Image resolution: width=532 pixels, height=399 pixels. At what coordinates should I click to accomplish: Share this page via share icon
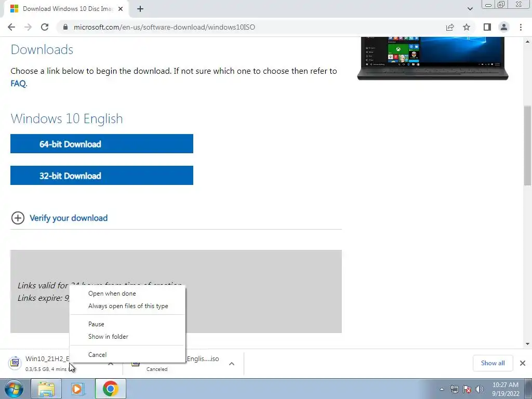tap(450, 27)
